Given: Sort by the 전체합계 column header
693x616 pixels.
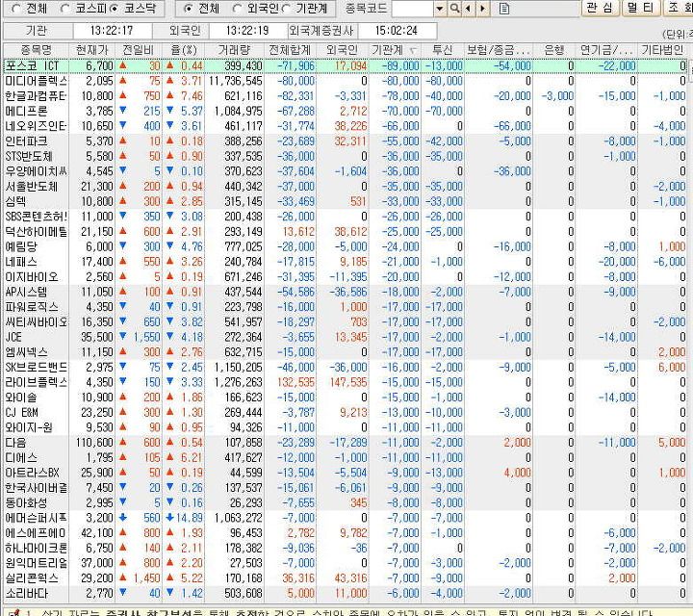Looking at the screenshot, I should tap(290, 50).
